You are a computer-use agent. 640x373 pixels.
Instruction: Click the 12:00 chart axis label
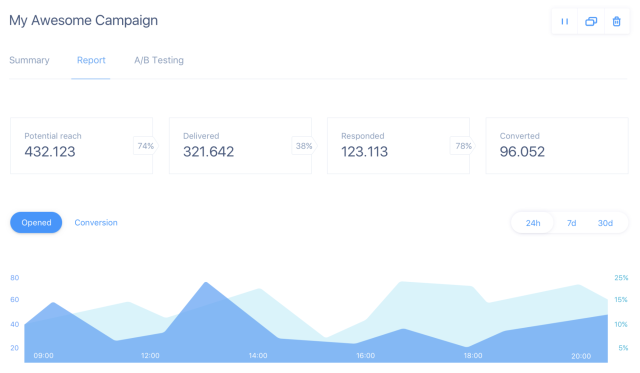click(150, 355)
